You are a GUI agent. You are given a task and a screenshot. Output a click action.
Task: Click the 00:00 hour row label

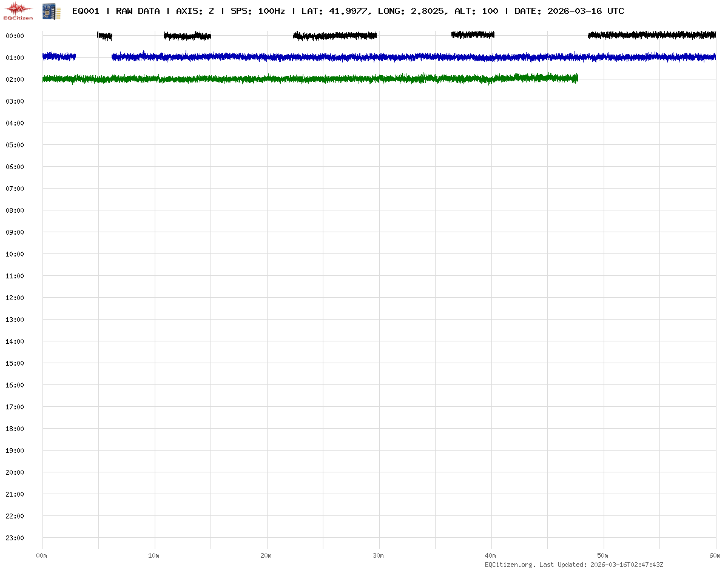(x=15, y=36)
